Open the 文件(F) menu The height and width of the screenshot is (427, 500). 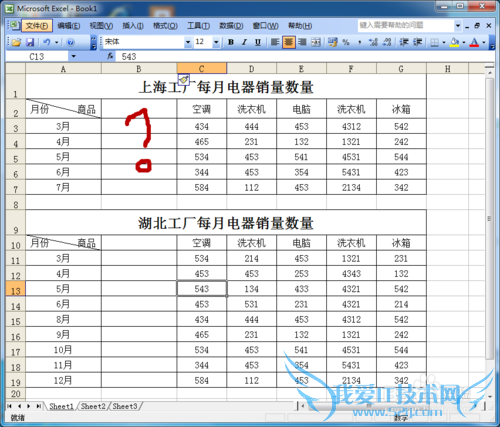tap(37, 26)
